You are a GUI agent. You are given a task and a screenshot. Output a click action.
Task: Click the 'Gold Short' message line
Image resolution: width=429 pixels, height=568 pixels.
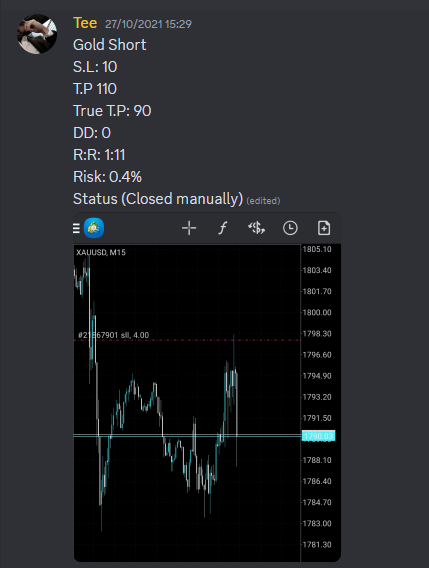[x=110, y=45]
